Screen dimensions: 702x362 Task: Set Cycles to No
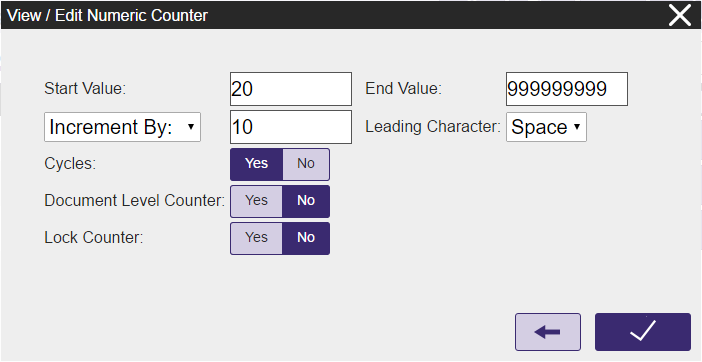coord(306,164)
